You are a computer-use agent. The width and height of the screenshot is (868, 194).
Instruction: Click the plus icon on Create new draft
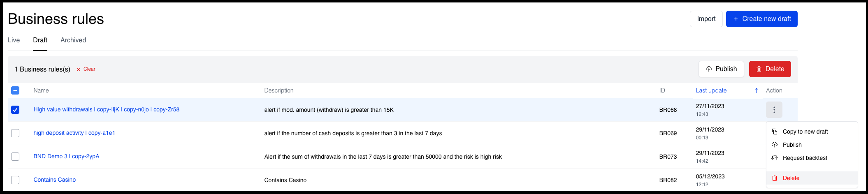click(x=736, y=19)
